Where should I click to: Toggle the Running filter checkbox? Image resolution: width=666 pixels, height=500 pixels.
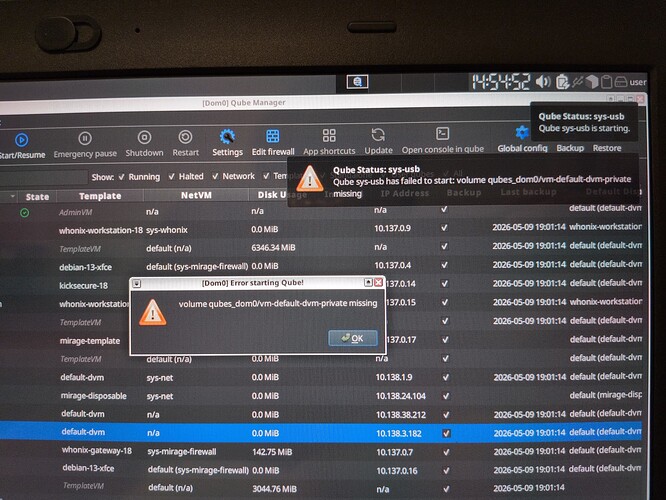click(121, 177)
